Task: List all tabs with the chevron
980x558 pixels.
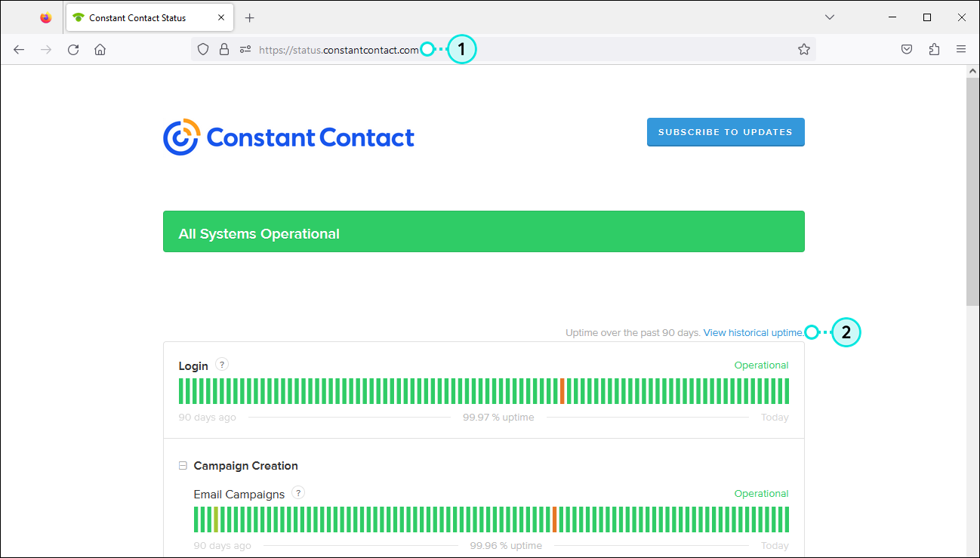Action: (830, 17)
